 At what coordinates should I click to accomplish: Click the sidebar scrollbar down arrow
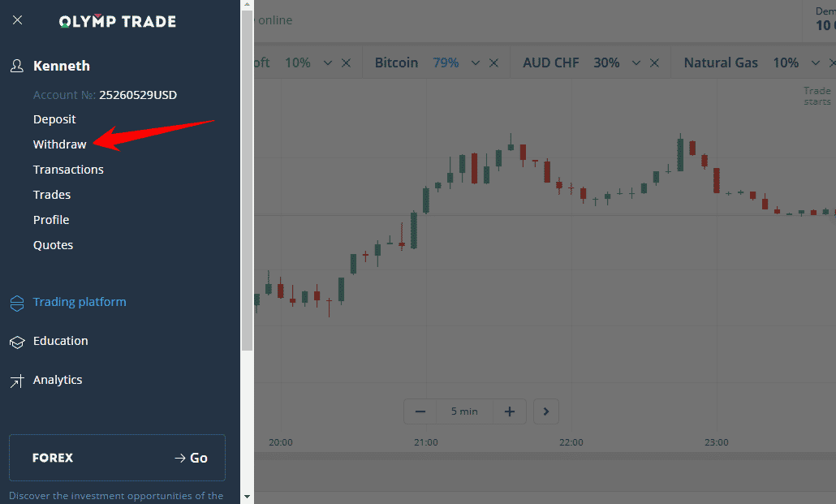point(247,496)
